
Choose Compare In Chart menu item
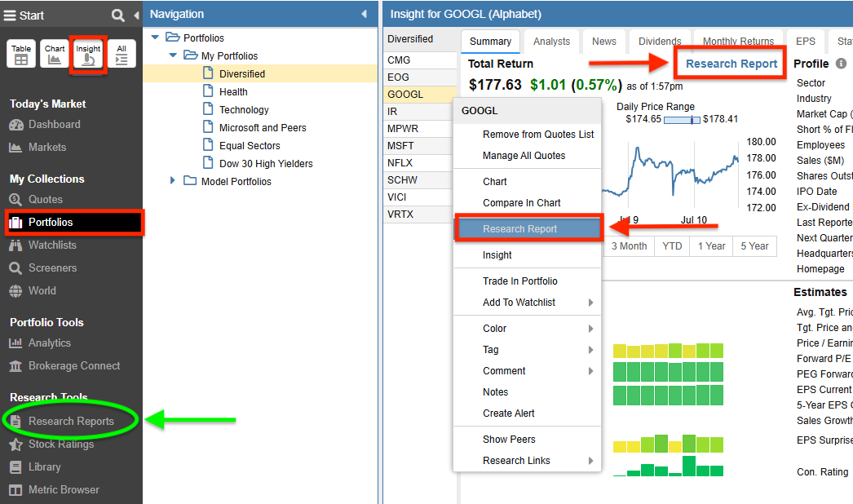527,203
